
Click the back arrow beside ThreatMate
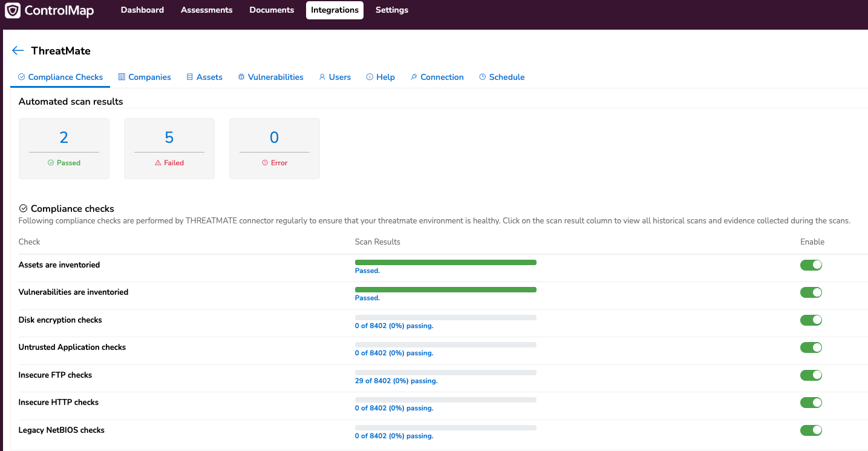(18, 51)
